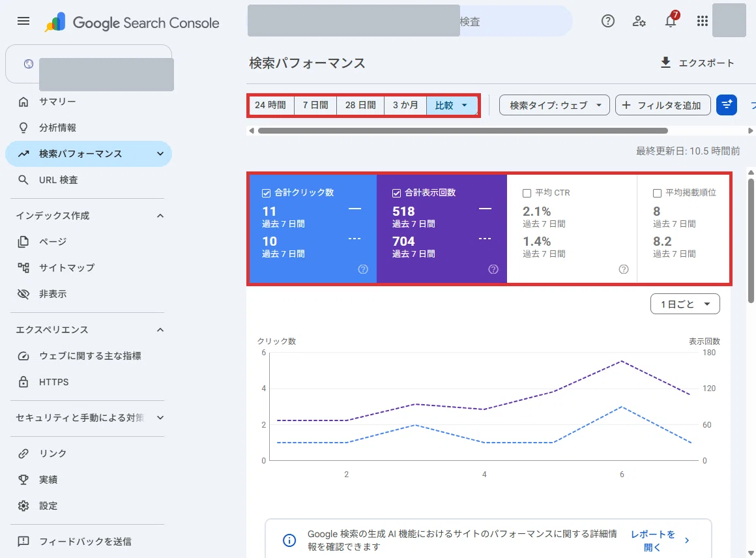This screenshot has width=756, height=558.
Task: Click the サマリー home icon
Action: click(x=23, y=102)
